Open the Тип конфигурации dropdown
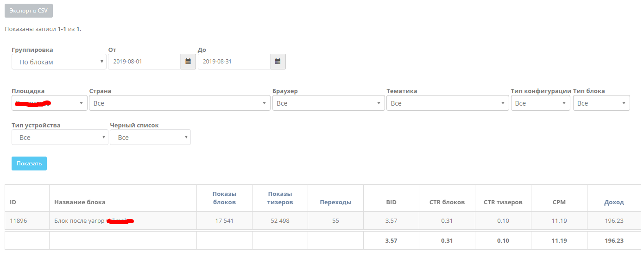644x258 pixels. click(x=541, y=103)
